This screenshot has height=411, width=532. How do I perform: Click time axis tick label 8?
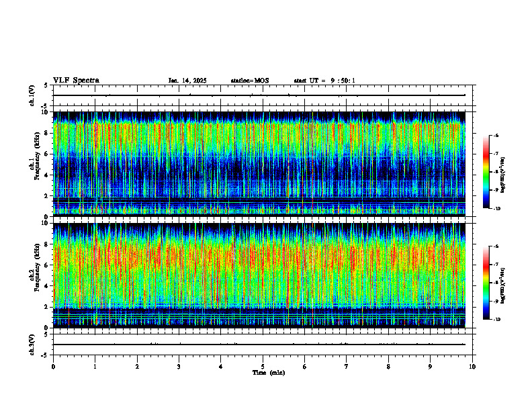point(388,367)
